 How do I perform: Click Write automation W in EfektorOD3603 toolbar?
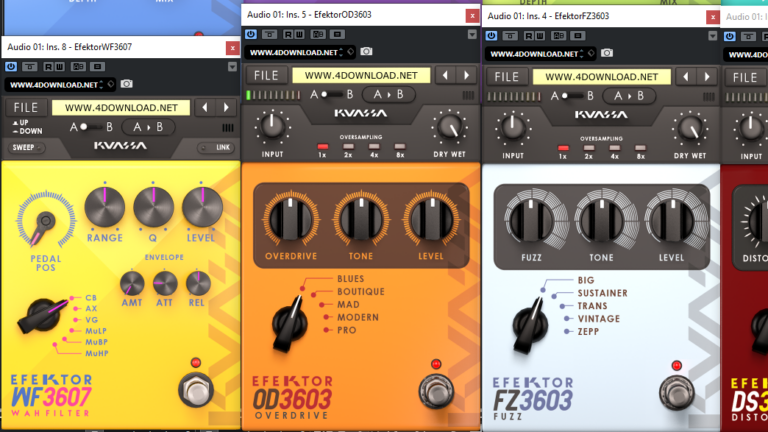point(299,34)
